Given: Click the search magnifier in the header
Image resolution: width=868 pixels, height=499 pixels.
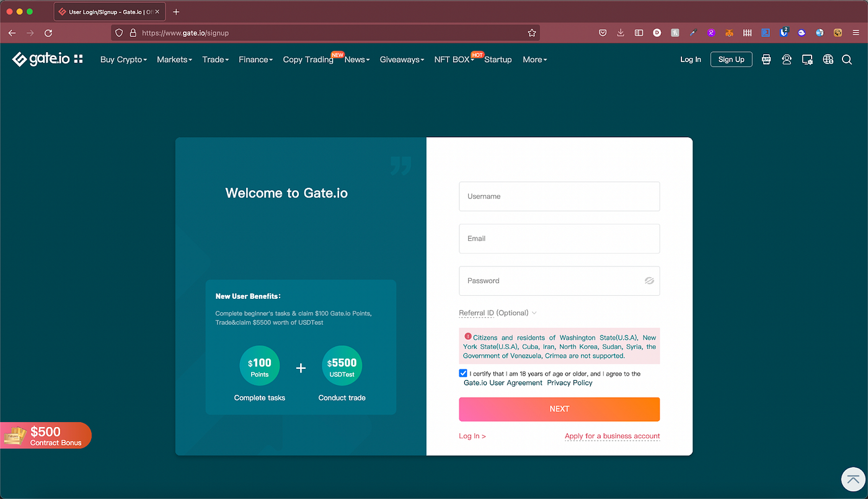Looking at the screenshot, I should [847, 59].
